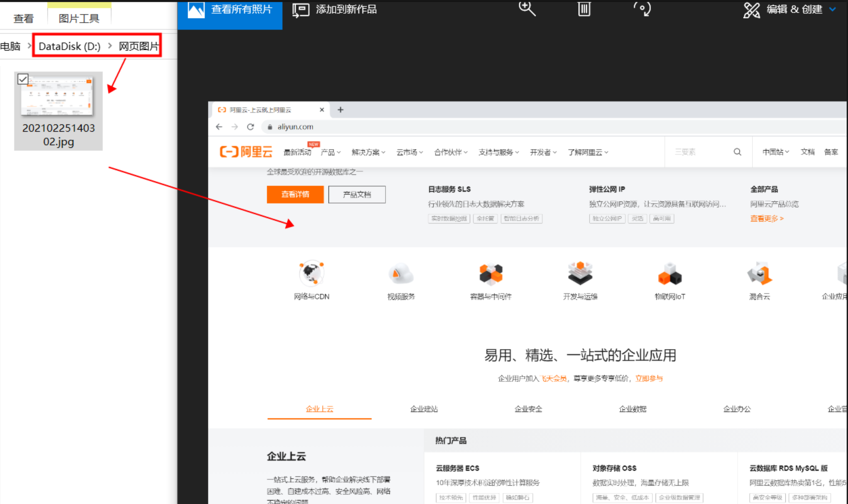
Task: Click the 网络与CDN globe icon
Action: click(x=311, y=274)
